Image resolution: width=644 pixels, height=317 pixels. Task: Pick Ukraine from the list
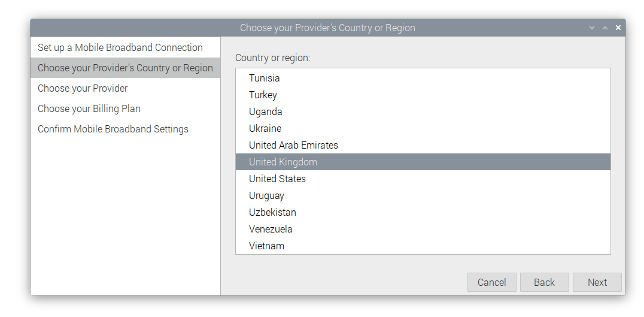[265, 128]
